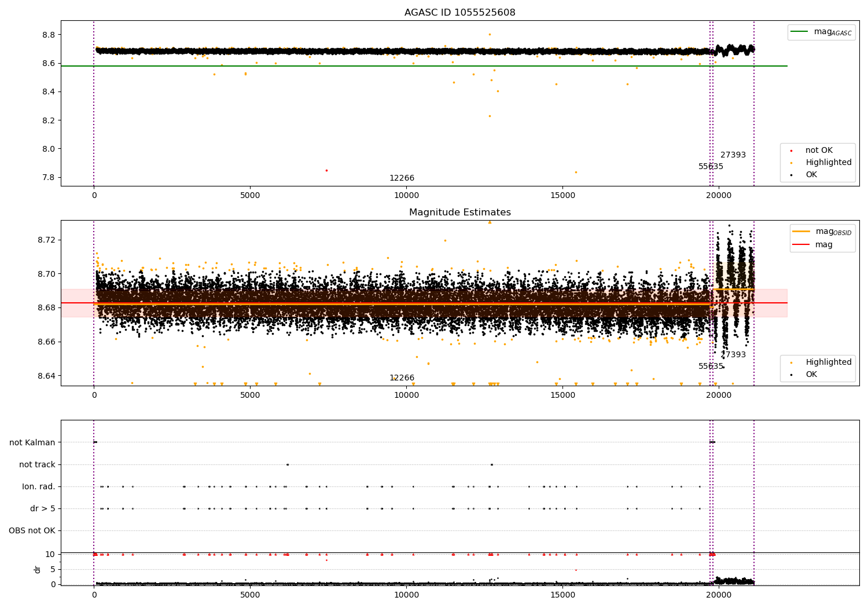
Task: Select the mag AGASC legend entry
Action: click(821, 32)
